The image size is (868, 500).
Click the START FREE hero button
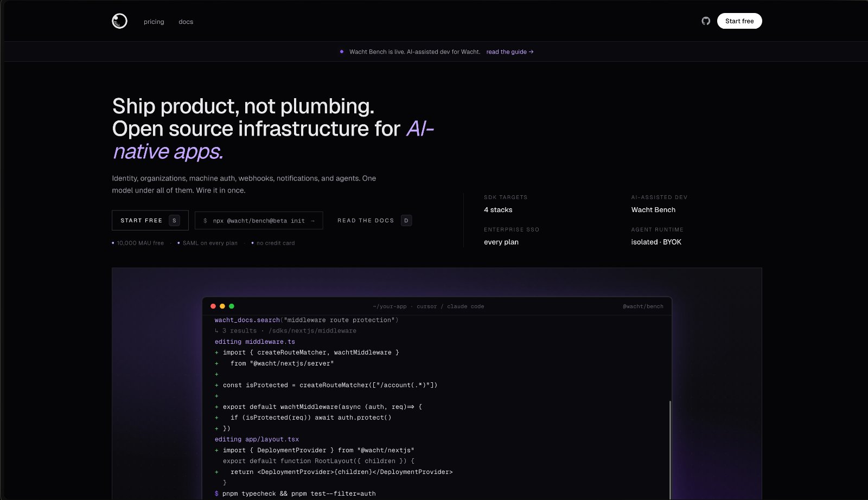click(150, 220)
